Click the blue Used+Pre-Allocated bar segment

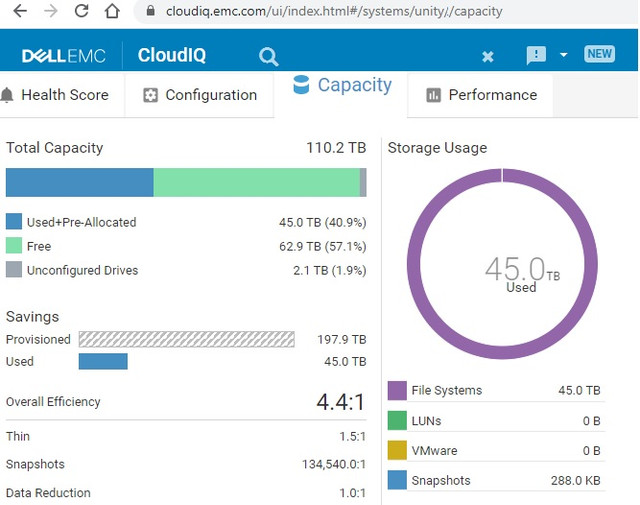pyautogui.click(x=80, y=182)
